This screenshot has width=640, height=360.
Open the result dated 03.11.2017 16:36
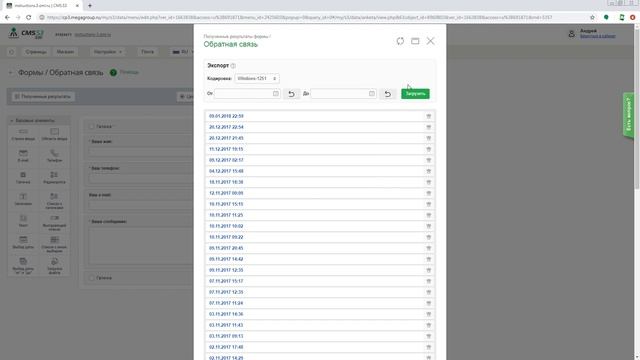[226, 314]
